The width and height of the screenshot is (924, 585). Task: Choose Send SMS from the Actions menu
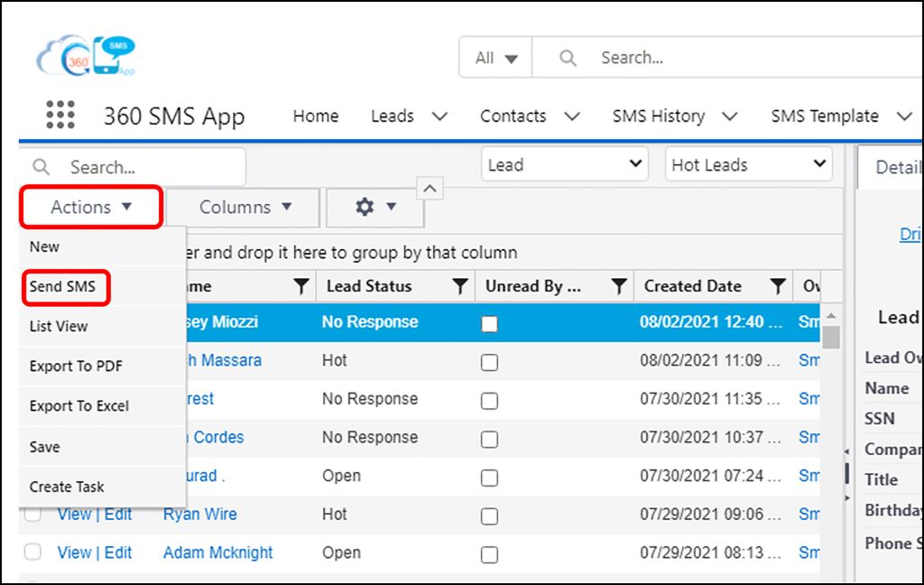click(65, 287)
